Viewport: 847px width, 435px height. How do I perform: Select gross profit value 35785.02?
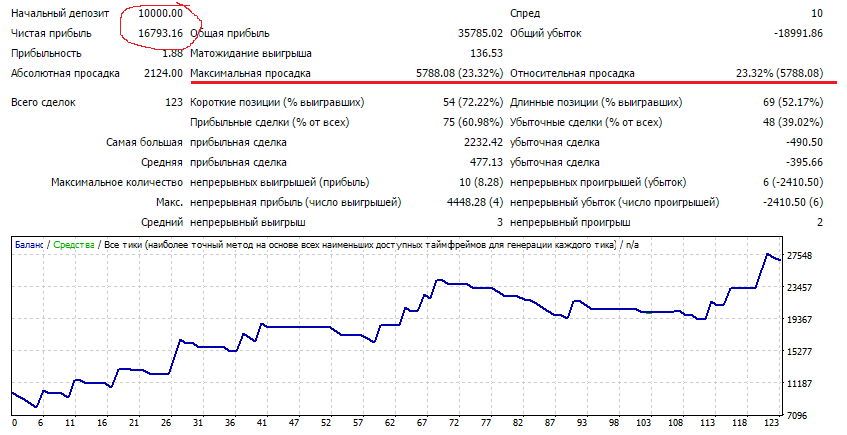[480, 33]
